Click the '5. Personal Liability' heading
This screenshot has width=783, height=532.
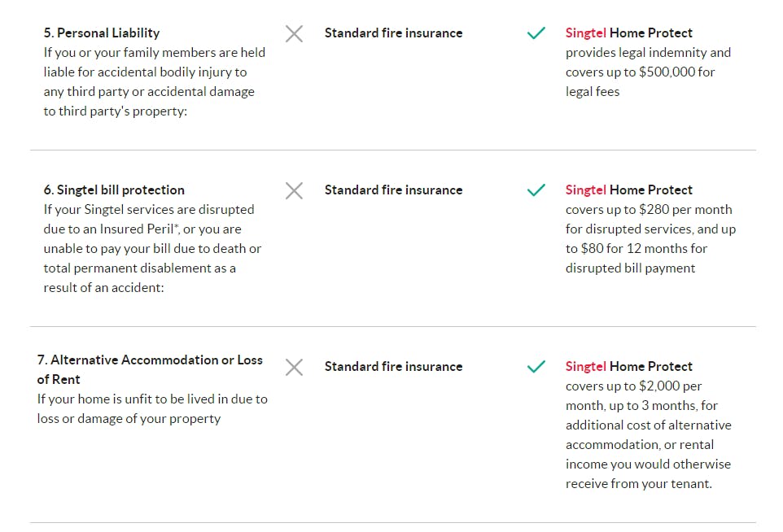(x=102, y=33)
